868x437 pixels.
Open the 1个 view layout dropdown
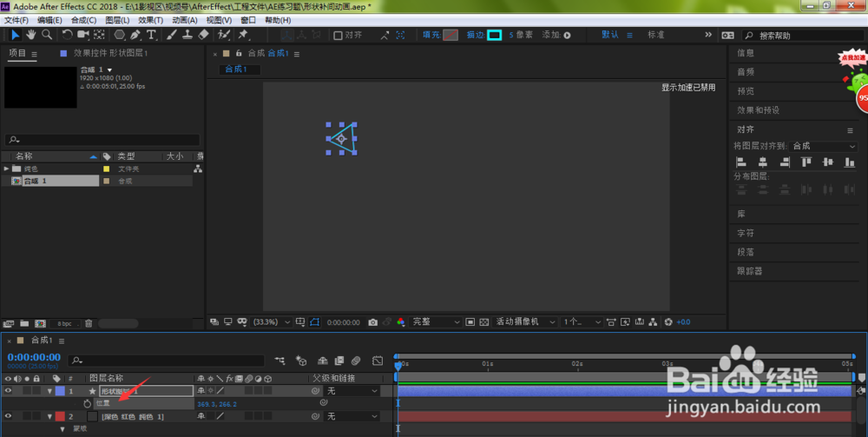coord(582,321)
